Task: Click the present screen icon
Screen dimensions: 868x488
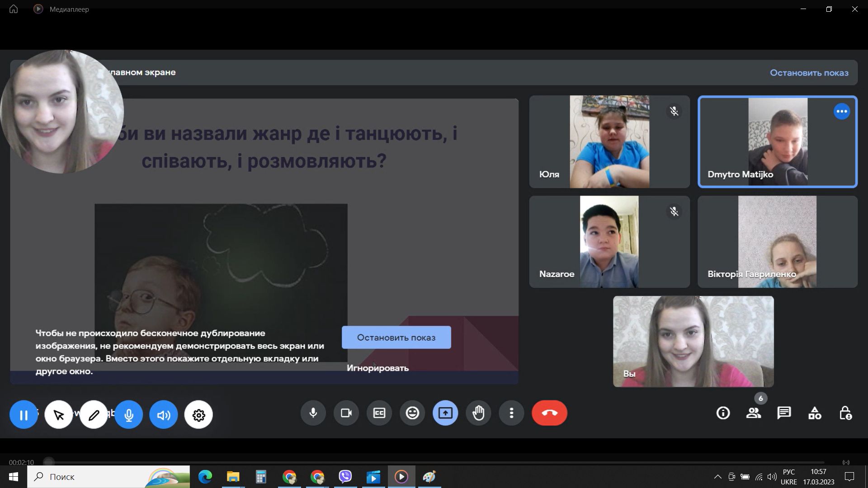Action: tap(445, 413)
